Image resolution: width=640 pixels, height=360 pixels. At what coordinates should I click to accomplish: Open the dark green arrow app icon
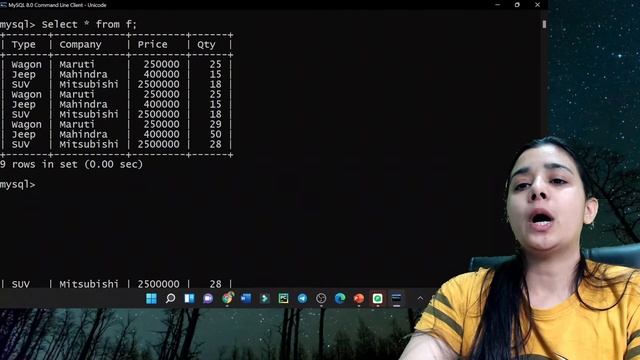(x=264, y=298)
